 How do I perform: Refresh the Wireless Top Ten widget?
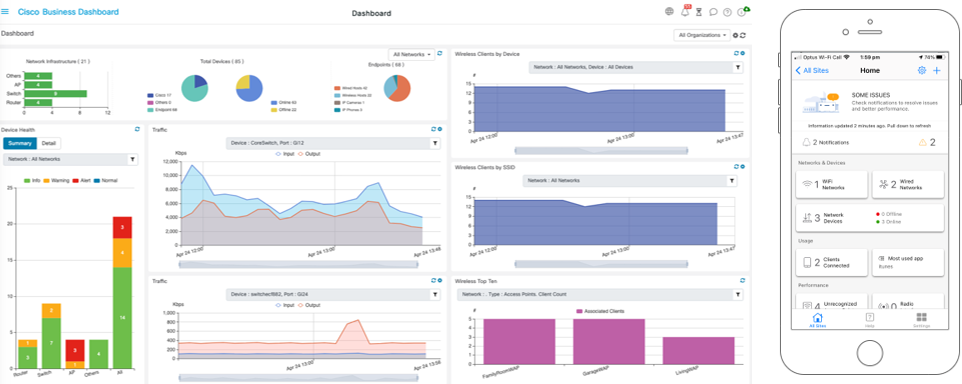(x=742, y=280)
